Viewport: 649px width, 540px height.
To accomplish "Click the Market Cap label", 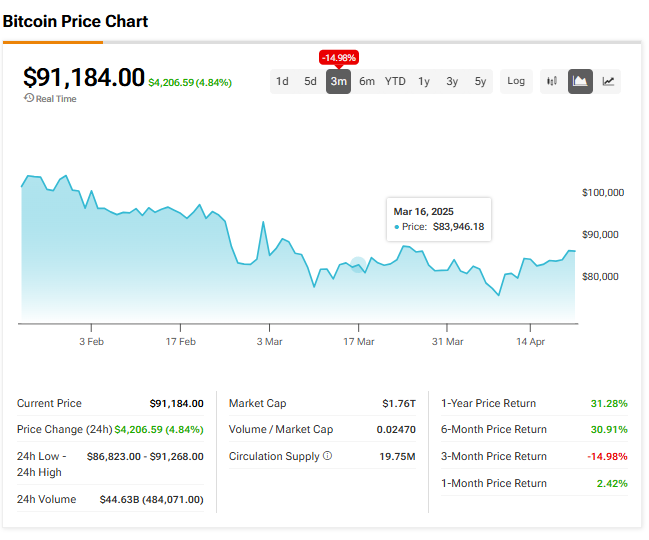I will tap(257, 403).
